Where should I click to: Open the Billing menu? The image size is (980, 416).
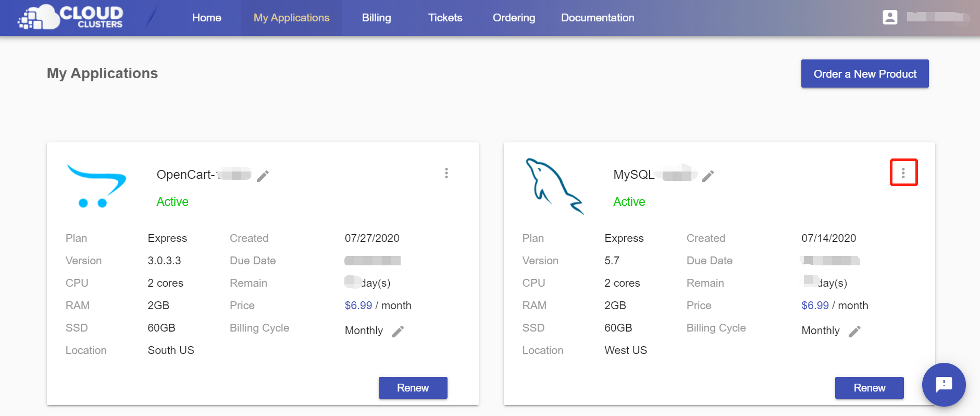[x=377, y=18]
